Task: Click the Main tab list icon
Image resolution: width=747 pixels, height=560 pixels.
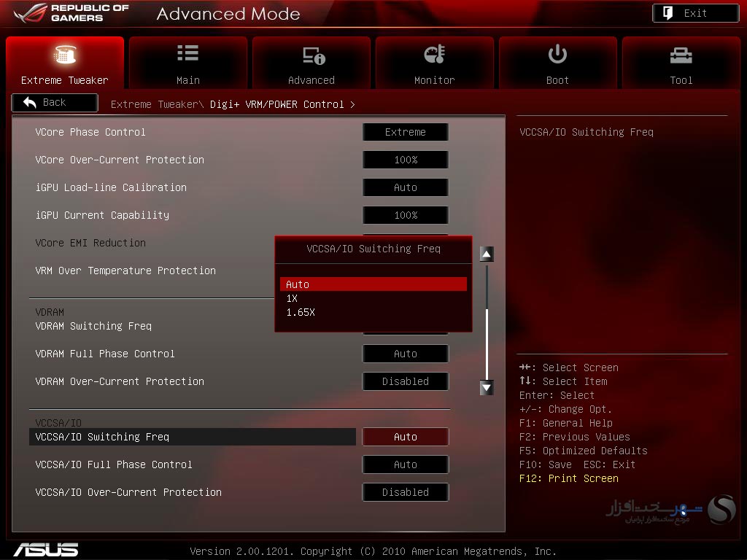Action: [187, 52]
